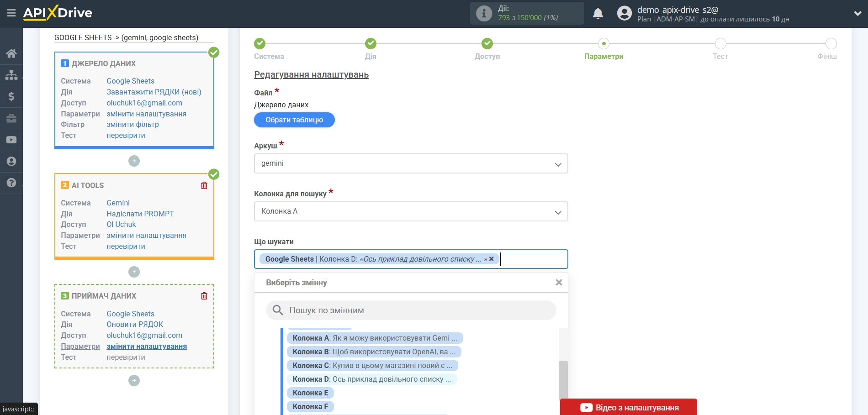This screenshot has width=868, height=415.
Task: Click the ApiX-Drive logo
Action: point(58,13)
